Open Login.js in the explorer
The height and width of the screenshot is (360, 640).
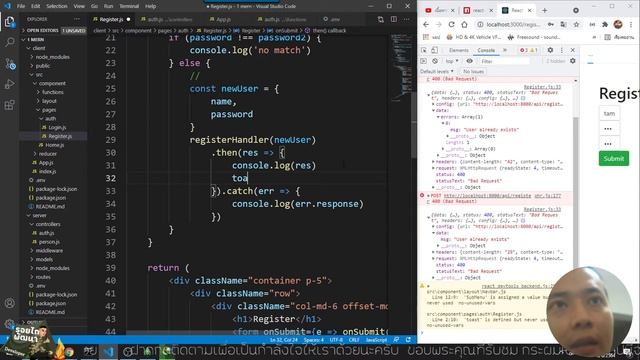point(57,127)
